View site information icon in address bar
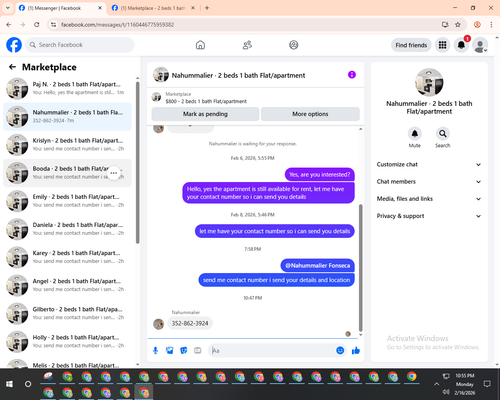Screen dimensions: 500x400 [53, 25]
